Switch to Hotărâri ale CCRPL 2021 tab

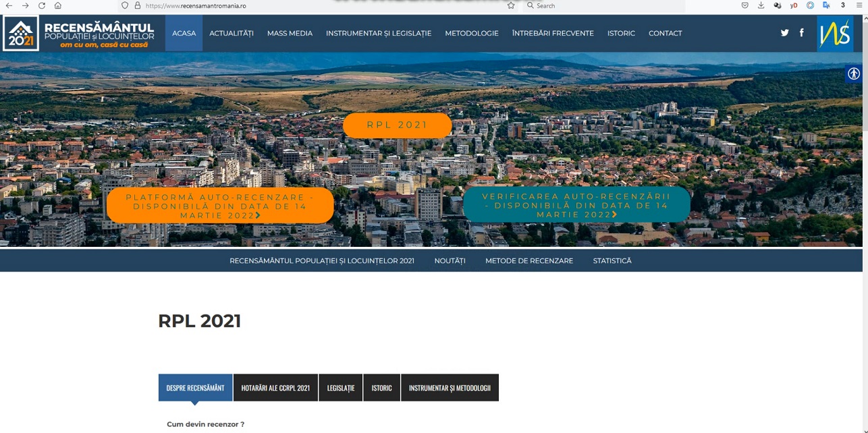tap(275, 388)
